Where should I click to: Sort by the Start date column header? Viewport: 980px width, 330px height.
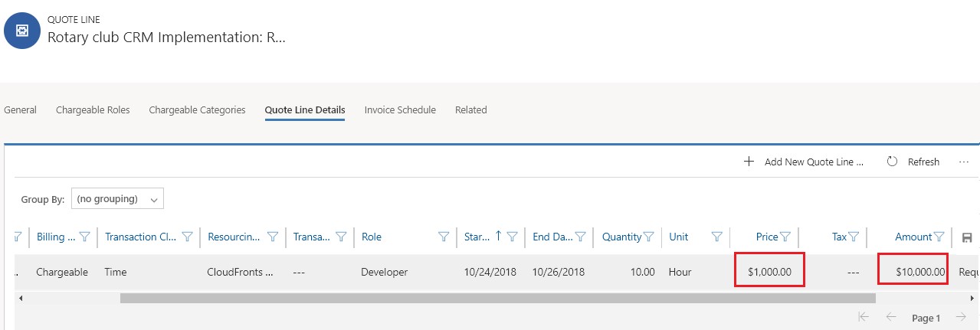477,237
